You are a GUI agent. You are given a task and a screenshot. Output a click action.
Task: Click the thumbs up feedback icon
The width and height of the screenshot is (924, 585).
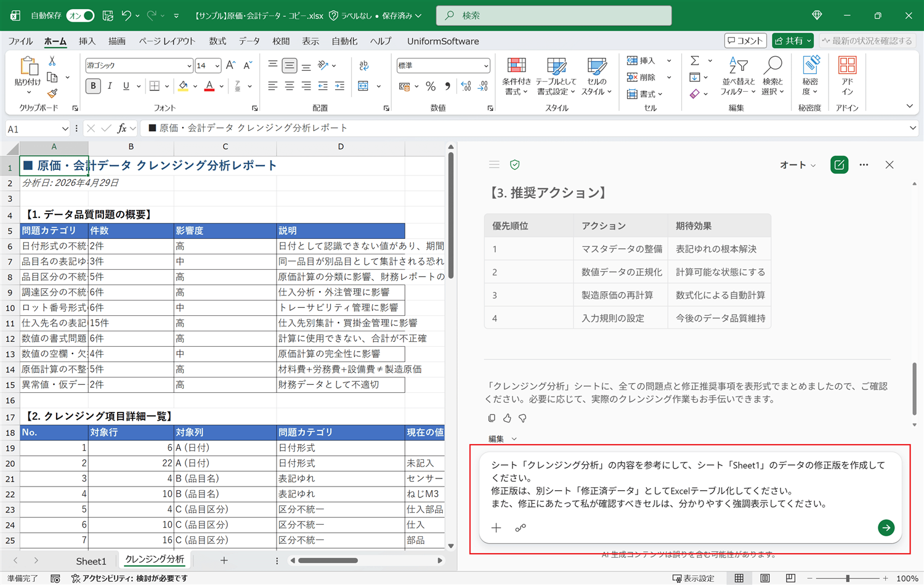(x=507, y=418)
